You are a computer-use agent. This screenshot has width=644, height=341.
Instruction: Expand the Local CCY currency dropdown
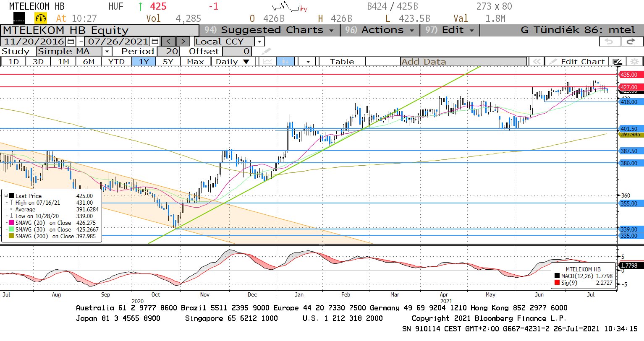coord(259,42)
